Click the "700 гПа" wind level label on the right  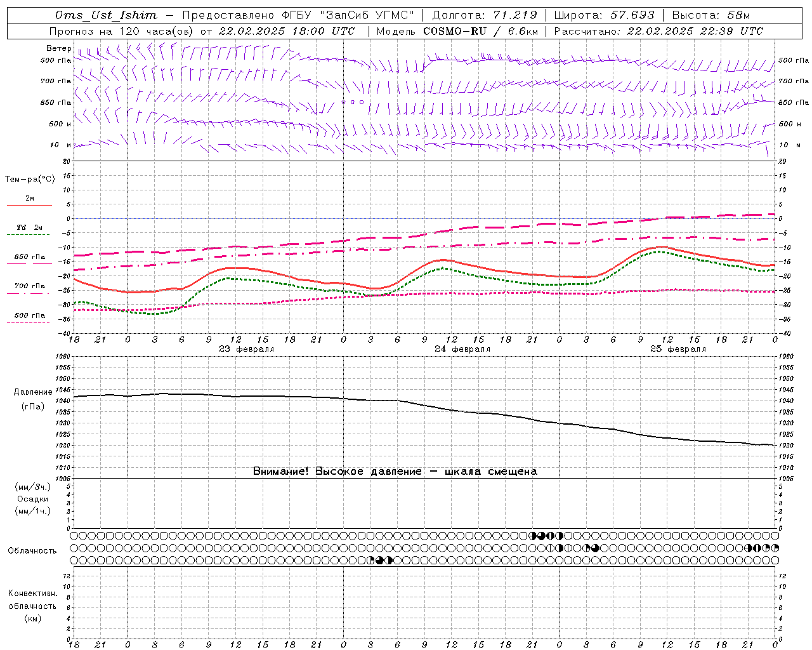tap(794, 81)
